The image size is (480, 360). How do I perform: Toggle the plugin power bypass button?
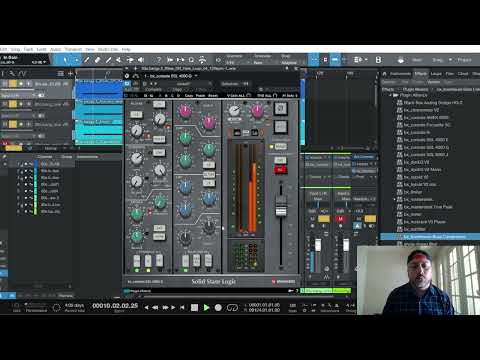[x=127, y=76]
